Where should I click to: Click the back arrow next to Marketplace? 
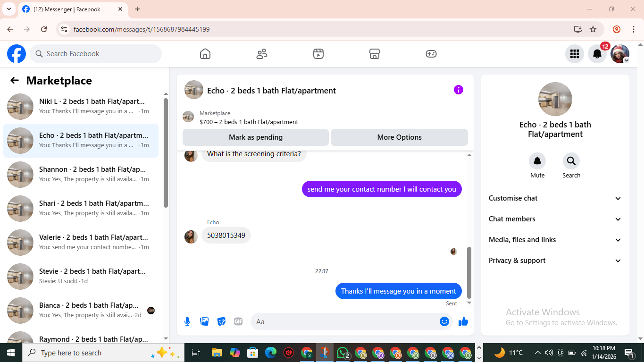15,80
